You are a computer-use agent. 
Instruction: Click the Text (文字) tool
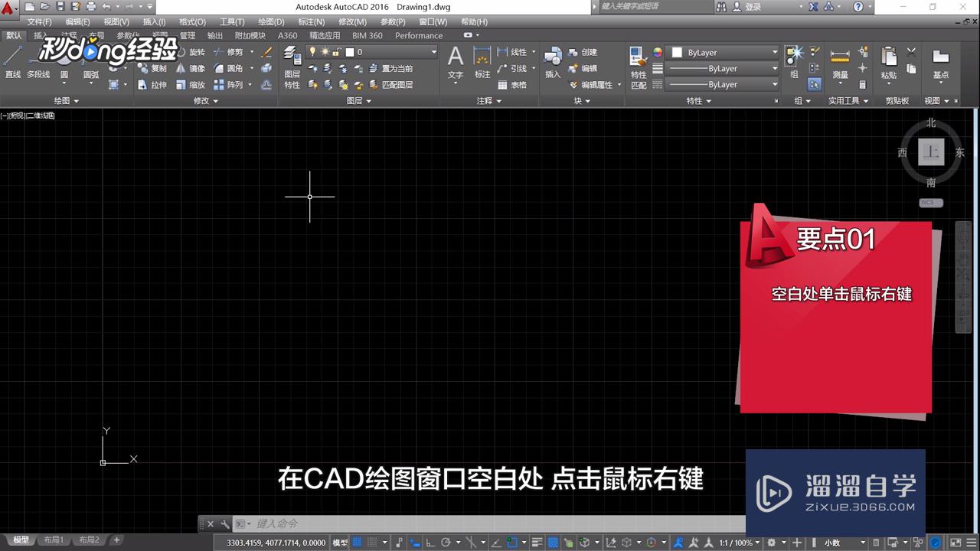(455, 61)
